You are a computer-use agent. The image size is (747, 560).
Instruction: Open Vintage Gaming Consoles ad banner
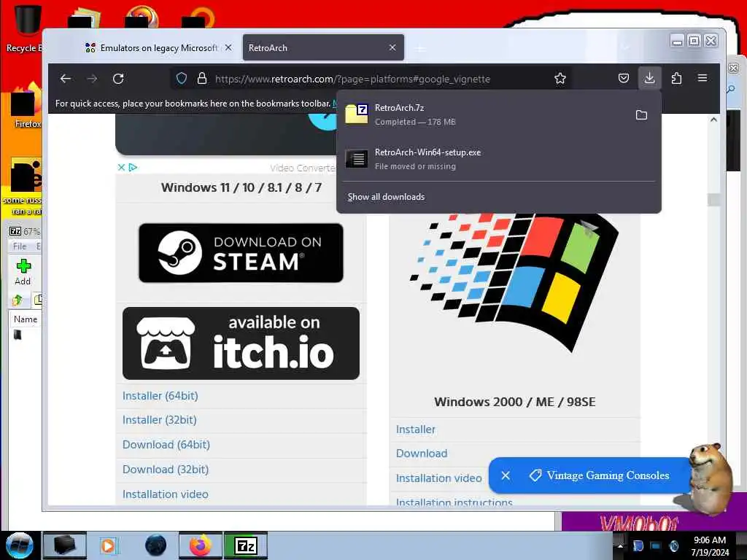coord(600,475)
